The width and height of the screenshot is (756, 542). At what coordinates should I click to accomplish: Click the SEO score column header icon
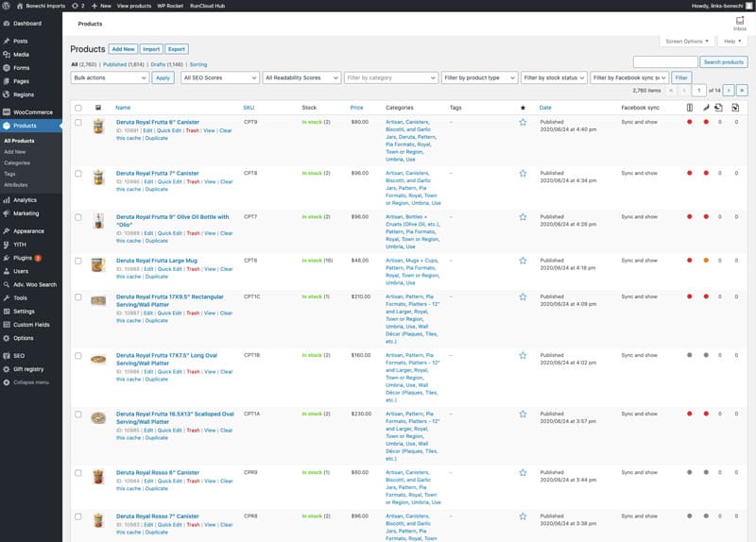point(689,108)
